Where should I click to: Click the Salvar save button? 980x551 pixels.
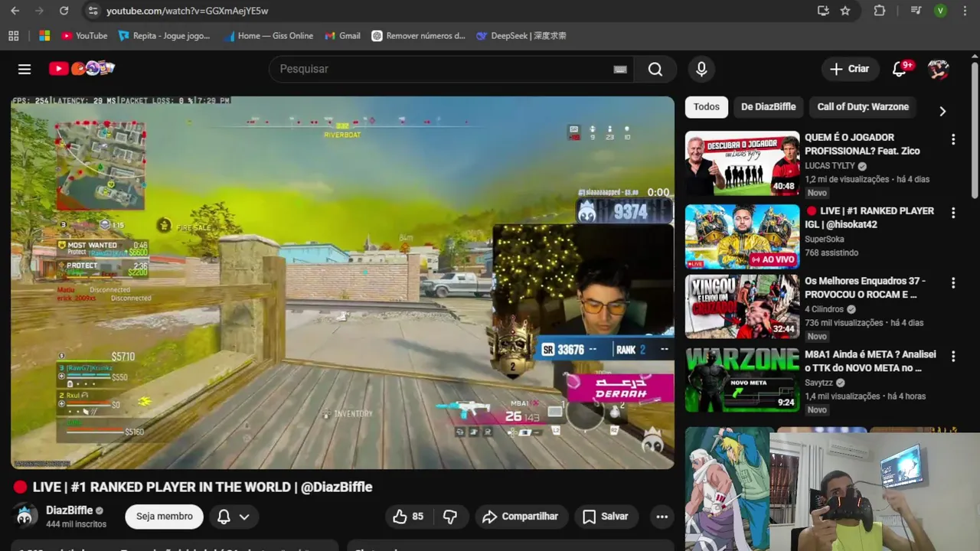tap(606, 517)
